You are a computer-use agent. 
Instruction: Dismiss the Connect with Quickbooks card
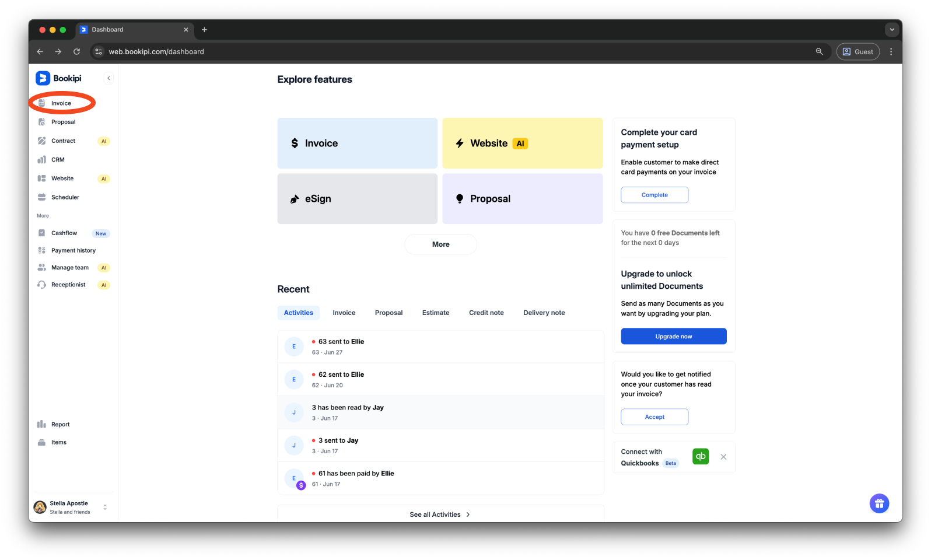pyautogui.click(x=723, y=457)
